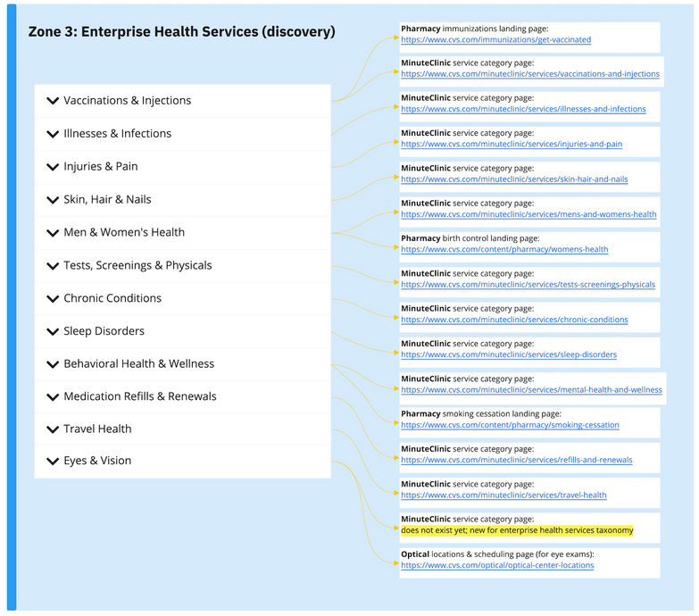Image resolution: width=699 pixels, height=616 pixels.
Task: Open the immunizations get-vaccinated link
Action: tap(495, 40)
